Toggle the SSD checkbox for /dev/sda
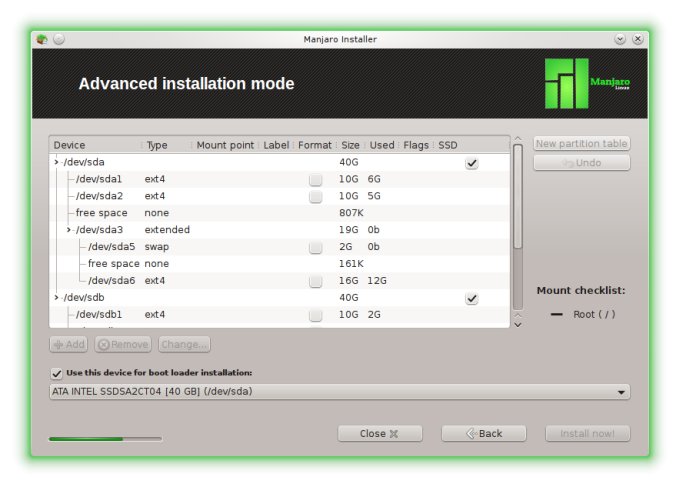680x487 pixels. [471, 163]
